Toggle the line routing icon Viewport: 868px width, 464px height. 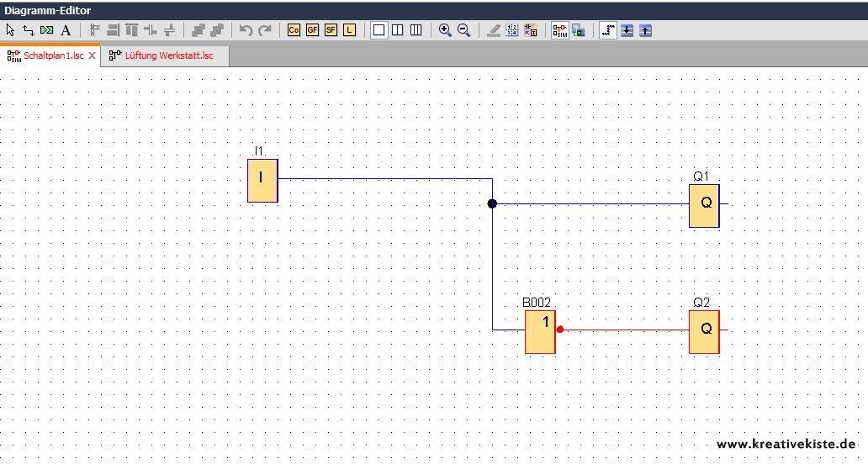click(x=608, y=30)
